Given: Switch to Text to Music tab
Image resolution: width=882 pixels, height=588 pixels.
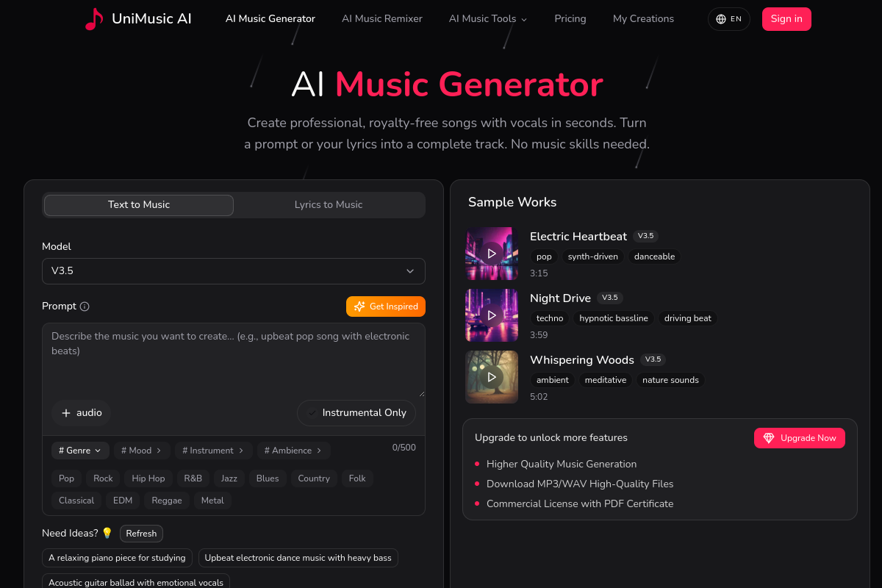Looking at the screenshot, I should pyautogui.click(x=139, y=205).
